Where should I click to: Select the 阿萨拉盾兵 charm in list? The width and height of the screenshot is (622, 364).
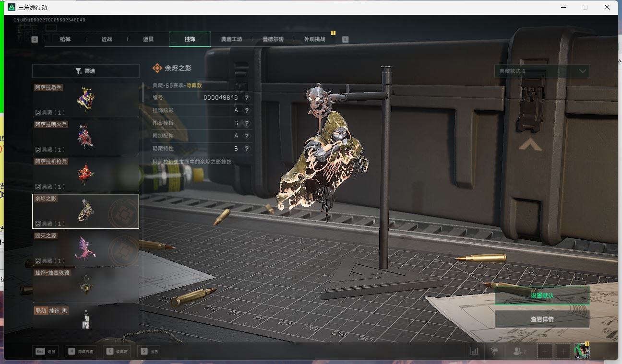[x=85, y=100]
